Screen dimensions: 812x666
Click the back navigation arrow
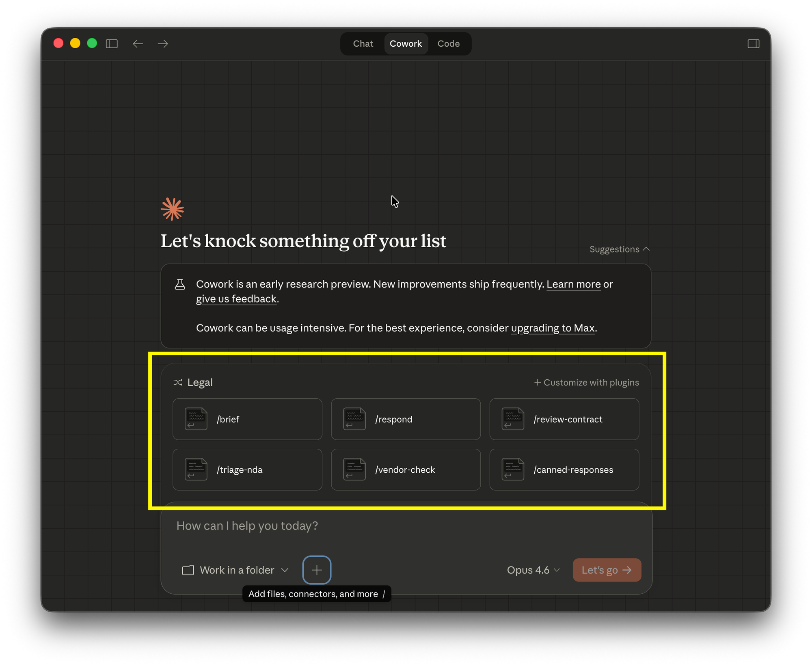coord(138,43)
